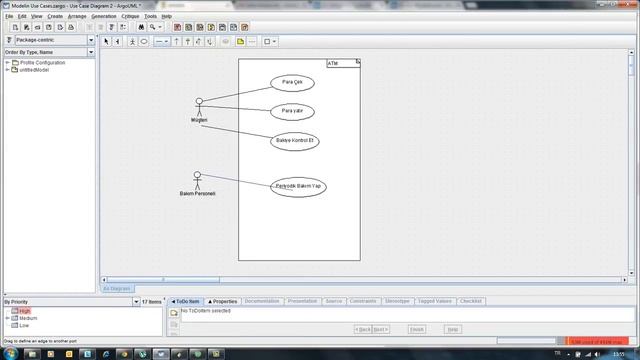Switch to the ToDo Item tab

(x=186, y=302)
